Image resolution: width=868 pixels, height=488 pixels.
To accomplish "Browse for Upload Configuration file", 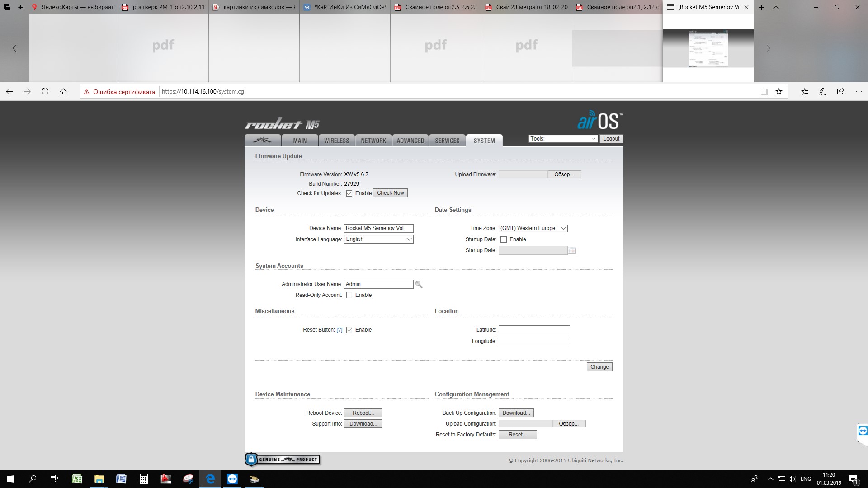I will [x=569, y=424].
